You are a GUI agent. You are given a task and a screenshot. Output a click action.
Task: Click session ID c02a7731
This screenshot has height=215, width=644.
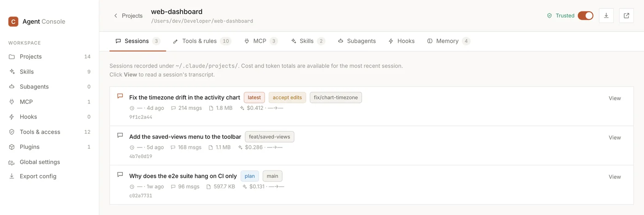[141, 196]
